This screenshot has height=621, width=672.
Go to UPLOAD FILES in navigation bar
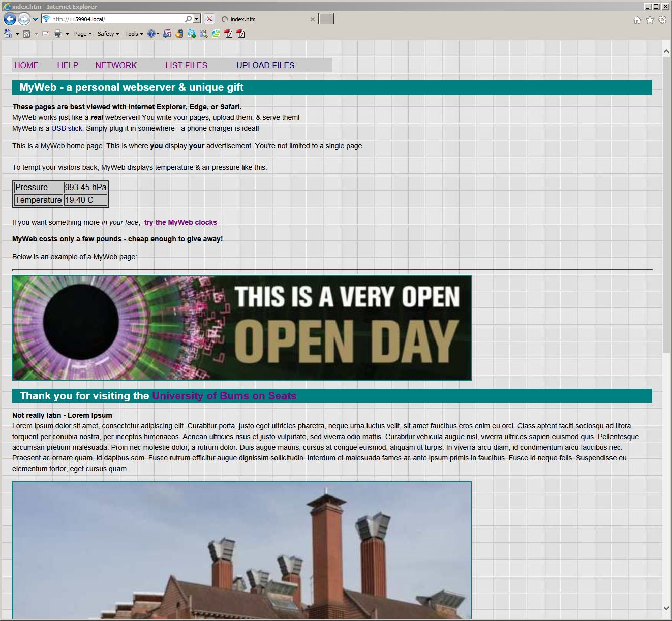pos(265,65)
